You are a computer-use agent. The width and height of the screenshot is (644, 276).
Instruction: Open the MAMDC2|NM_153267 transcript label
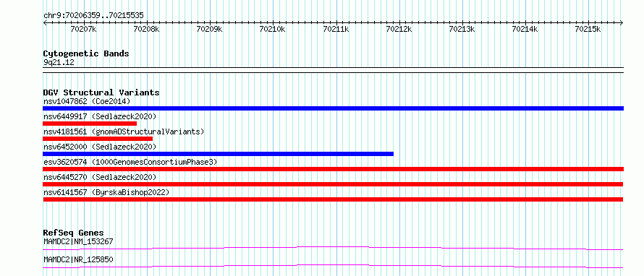coord(78,241)
